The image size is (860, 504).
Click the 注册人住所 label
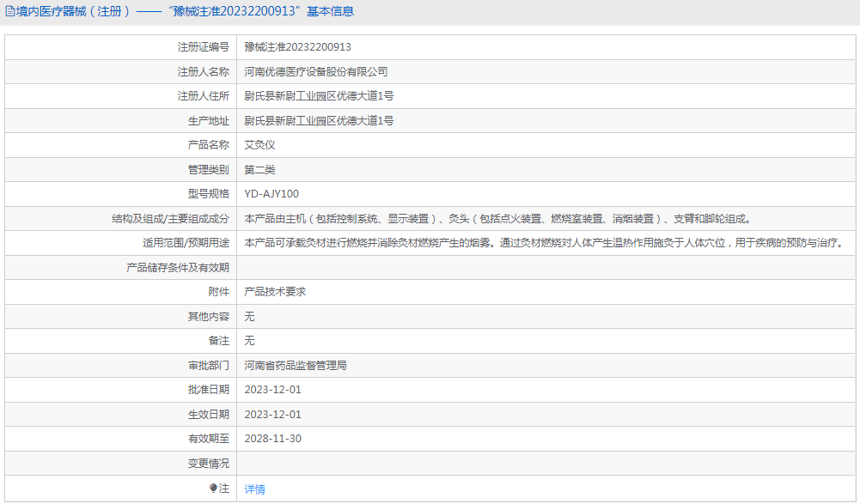[x=204, y=96]
